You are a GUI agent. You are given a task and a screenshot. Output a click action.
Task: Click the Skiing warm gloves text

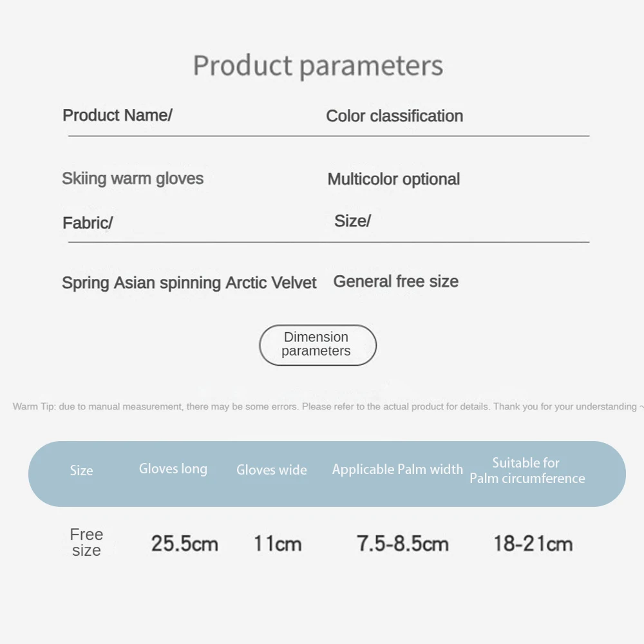(133, 178)
